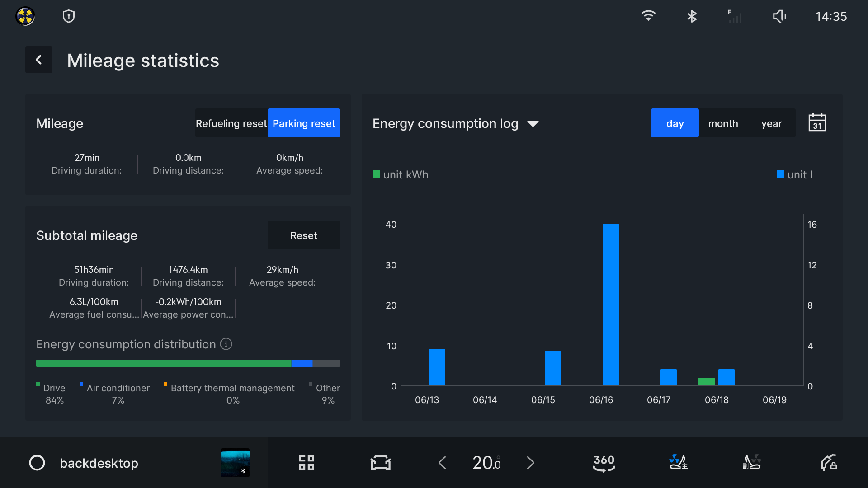Select Parking reset mode

click(x=304, y=123)
